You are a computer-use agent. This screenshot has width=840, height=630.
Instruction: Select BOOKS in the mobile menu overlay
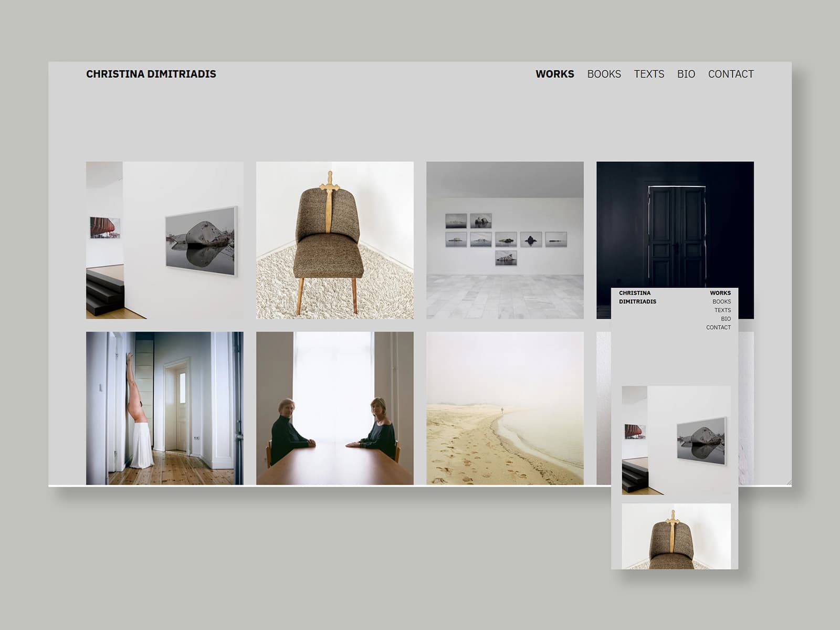(x=721, y=302)
